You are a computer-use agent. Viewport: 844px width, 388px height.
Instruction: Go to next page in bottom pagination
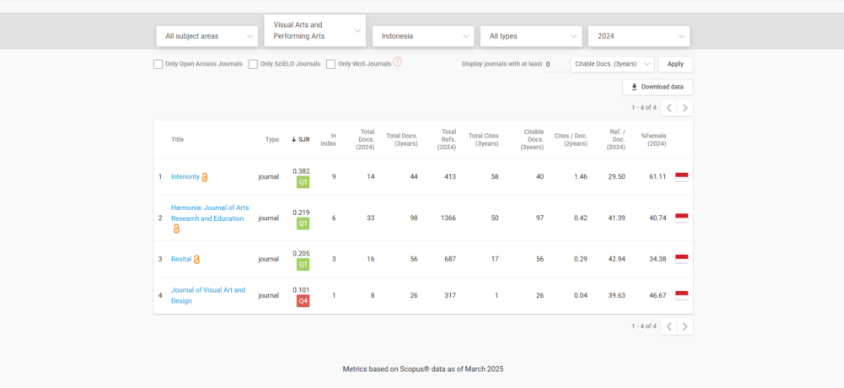685,326
